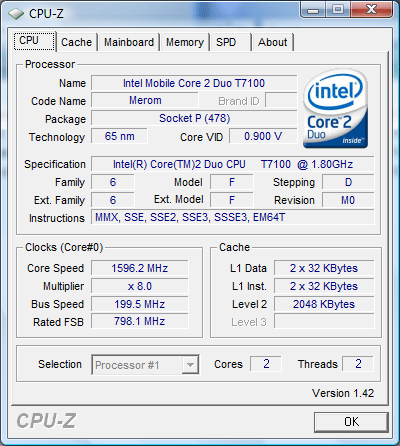Screen dimensions: 400x446
Task: Click the OK button
Action: point(351,422)
